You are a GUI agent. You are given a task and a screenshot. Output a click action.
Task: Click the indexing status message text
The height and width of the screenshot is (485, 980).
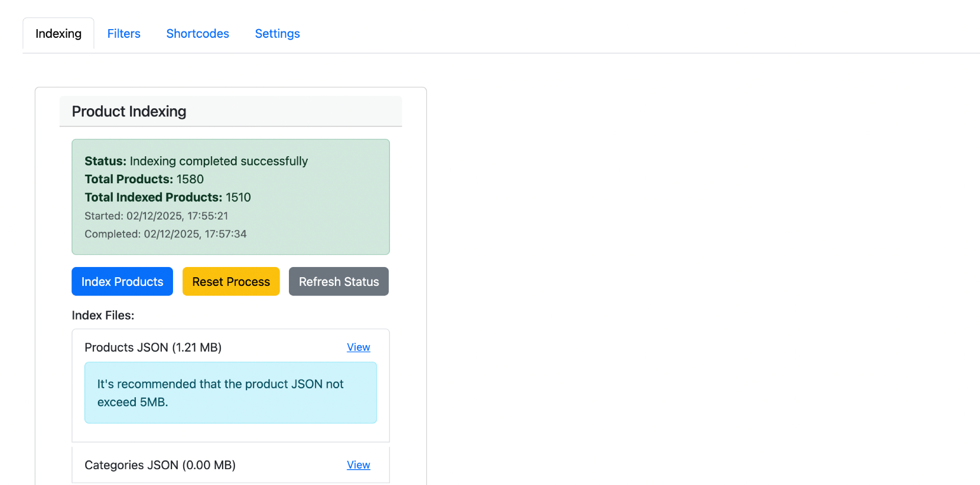click(196, 160)
